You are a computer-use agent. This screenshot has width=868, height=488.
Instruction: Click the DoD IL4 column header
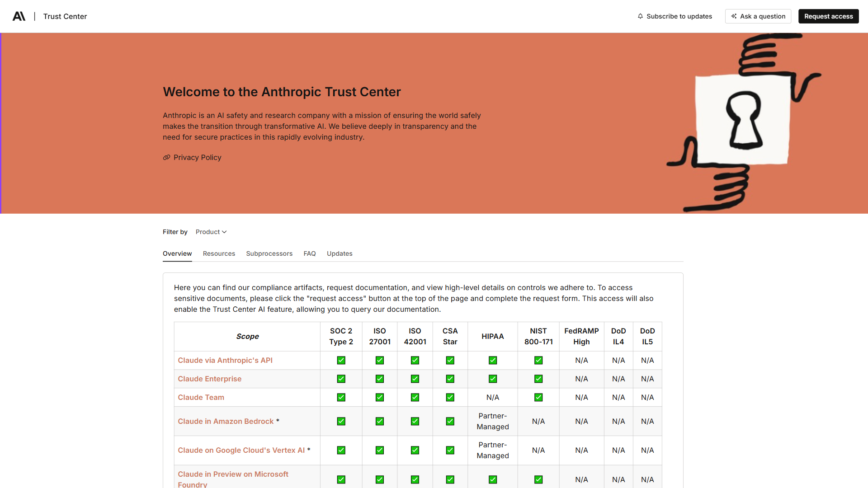618,337
